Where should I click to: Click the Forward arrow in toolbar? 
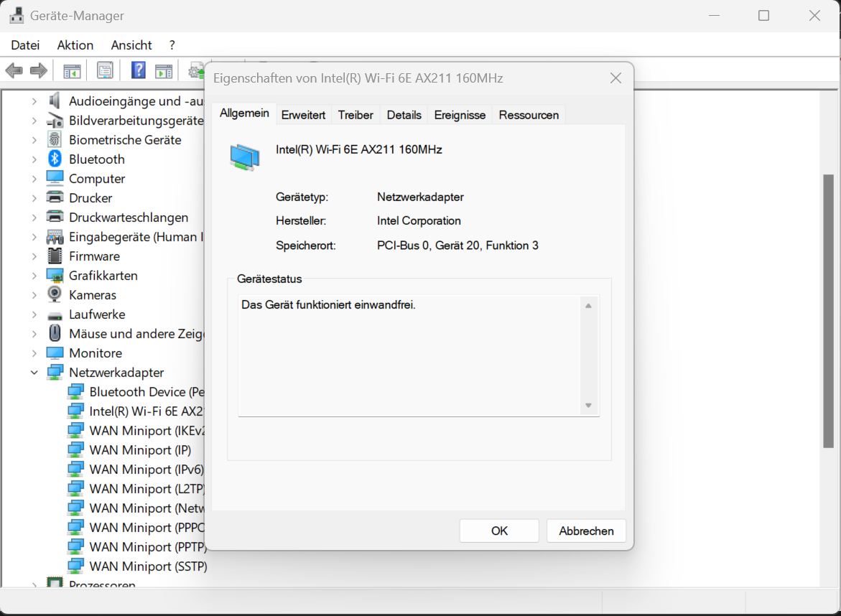point(39,70)
